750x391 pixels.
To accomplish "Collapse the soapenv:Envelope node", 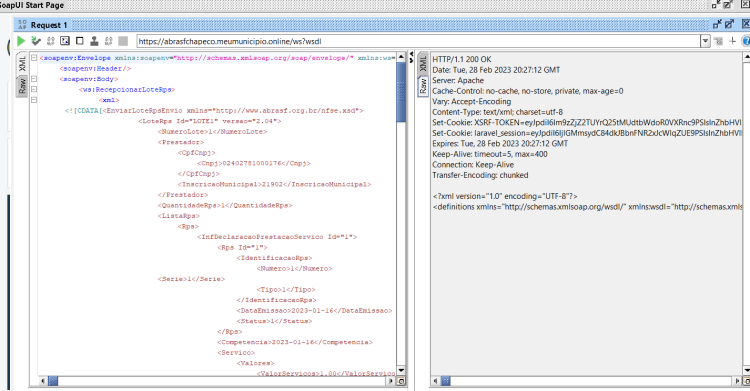I will coord(34,58).
